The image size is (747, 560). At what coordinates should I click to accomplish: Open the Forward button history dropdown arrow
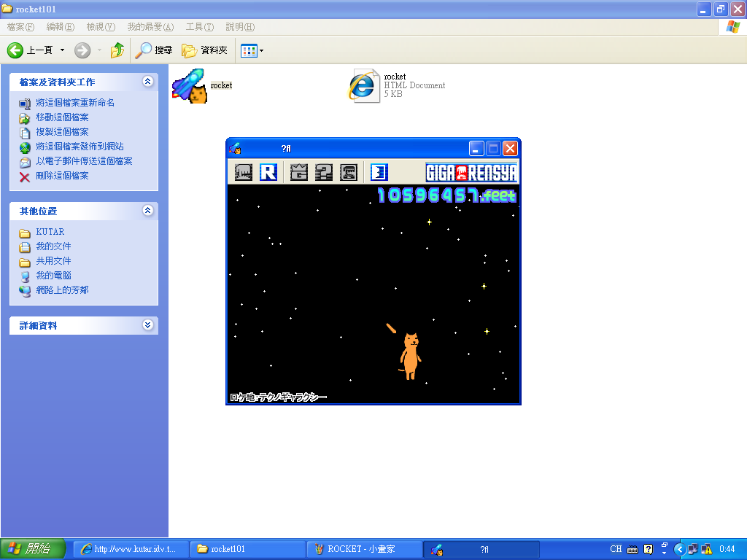[99, 50]
